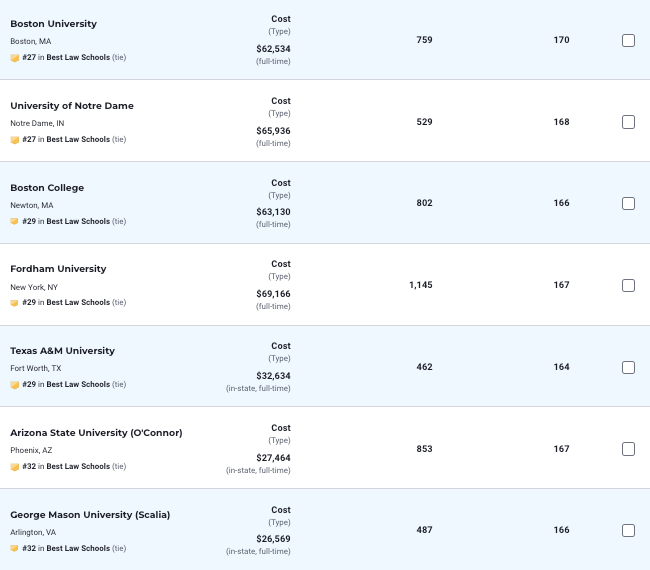Click the ranking badge icon for Arizona State
This screenshot has width=650, height=570.
tap(15, 467)
